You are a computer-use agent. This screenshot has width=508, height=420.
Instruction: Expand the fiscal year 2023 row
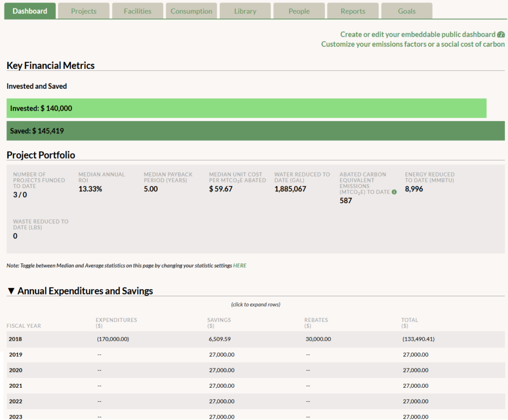(255, 415)
